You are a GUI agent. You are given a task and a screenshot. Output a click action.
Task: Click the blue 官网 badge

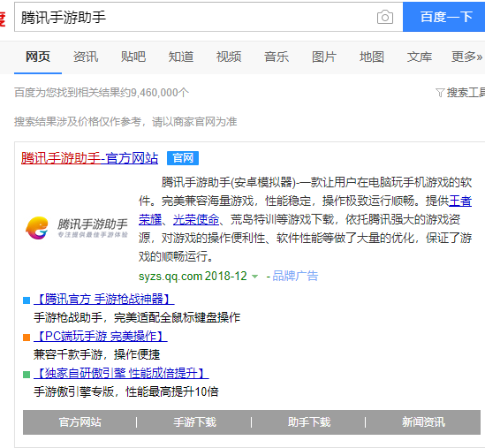(183, 158)
